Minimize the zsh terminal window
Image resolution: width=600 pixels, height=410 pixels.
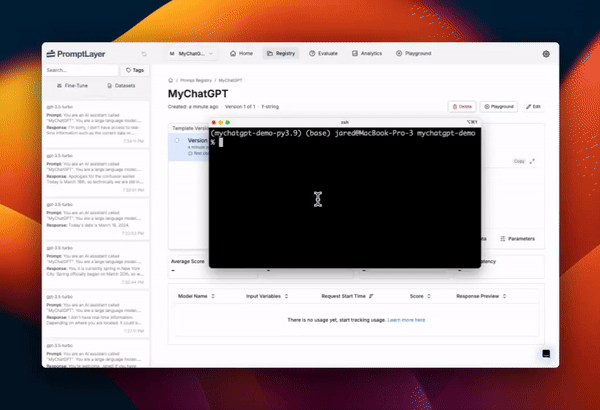(220, 123)
